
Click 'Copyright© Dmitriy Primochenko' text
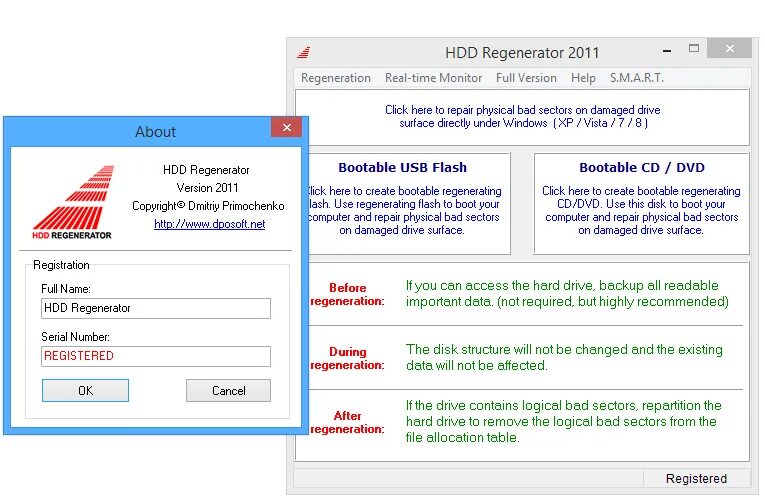point(208,206)
